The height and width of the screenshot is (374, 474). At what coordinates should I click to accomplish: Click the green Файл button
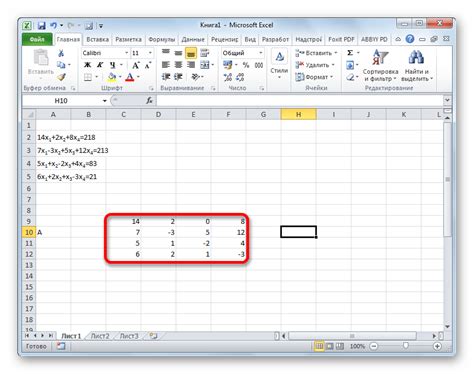37,39
